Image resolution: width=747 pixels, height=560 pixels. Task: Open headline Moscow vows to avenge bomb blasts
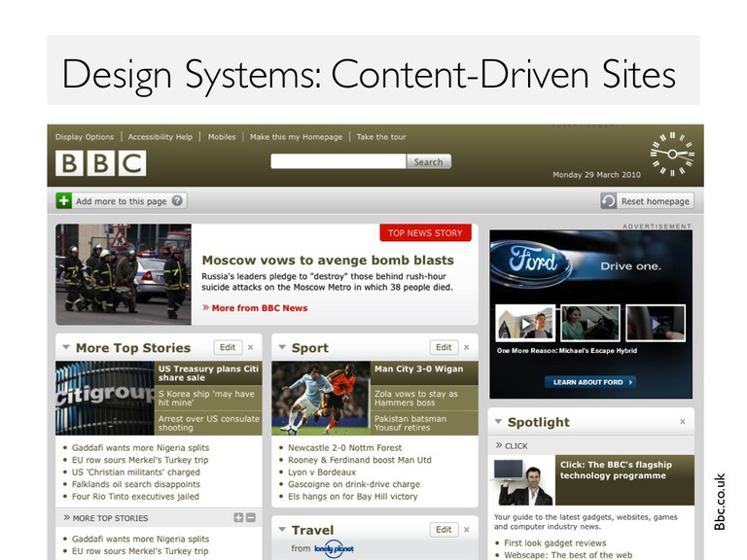coord(328,260)
